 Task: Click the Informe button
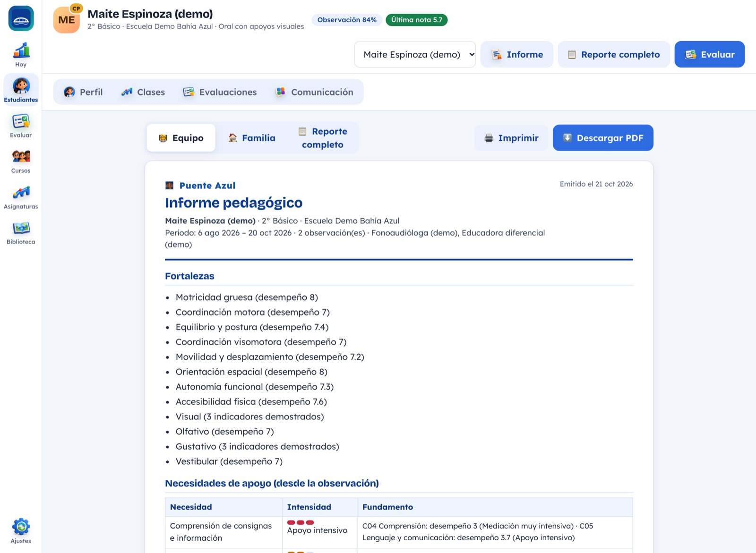click(517, 54)
